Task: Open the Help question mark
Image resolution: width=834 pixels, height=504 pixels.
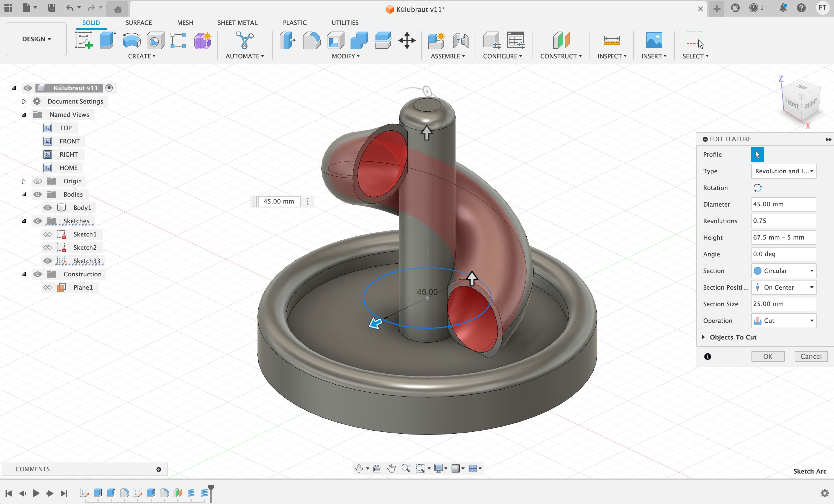Action: pyautogui.click(x=801, y=8)
